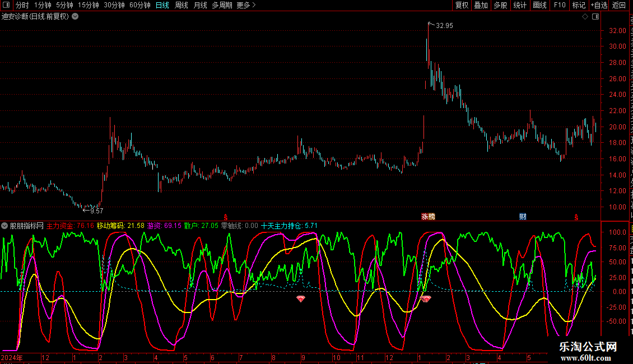Toggle the panel layout icon in chart header

click(595, 17)
